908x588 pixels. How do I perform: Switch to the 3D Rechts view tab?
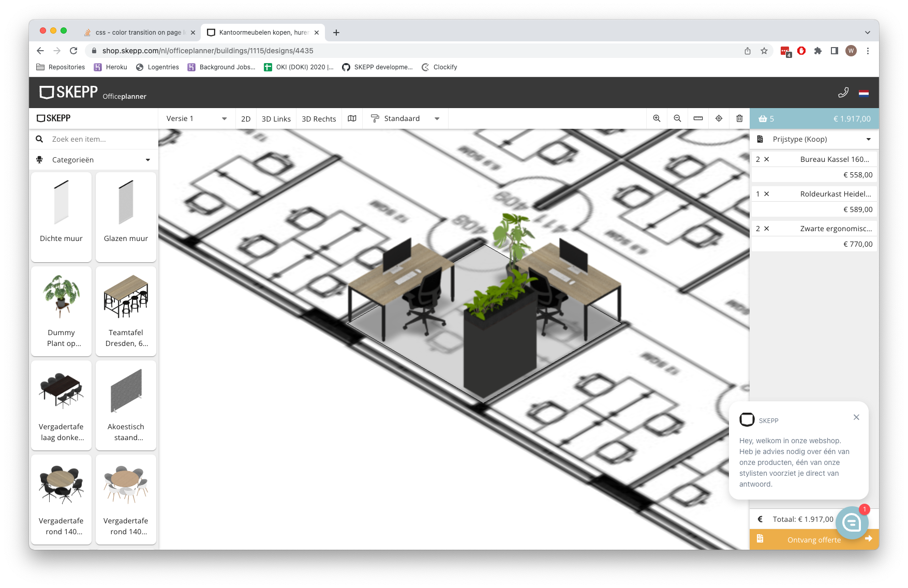[318, 118]
